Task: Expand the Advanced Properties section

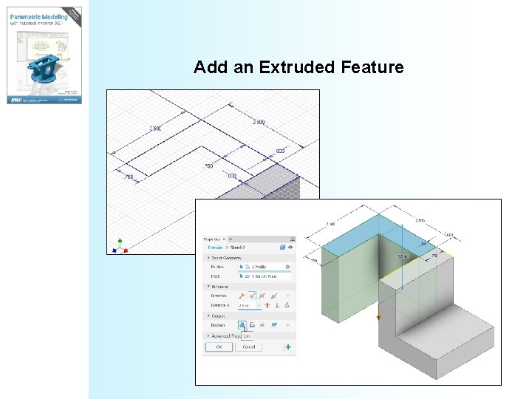Action: point(208,336)
